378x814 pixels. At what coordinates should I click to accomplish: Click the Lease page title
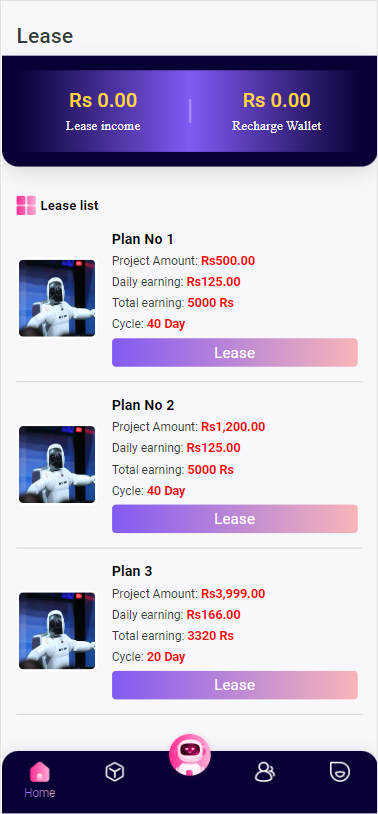pyautogui.click(x=45, y=36)
